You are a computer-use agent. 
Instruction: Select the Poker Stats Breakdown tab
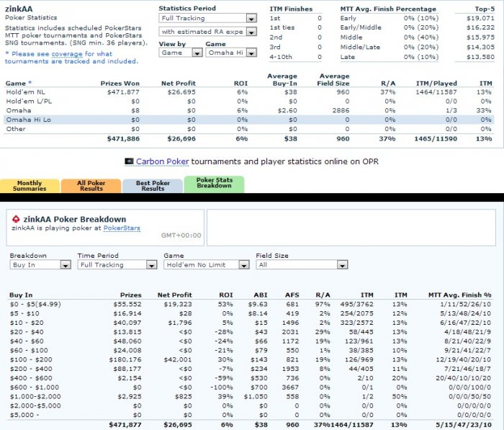[214, 184]
